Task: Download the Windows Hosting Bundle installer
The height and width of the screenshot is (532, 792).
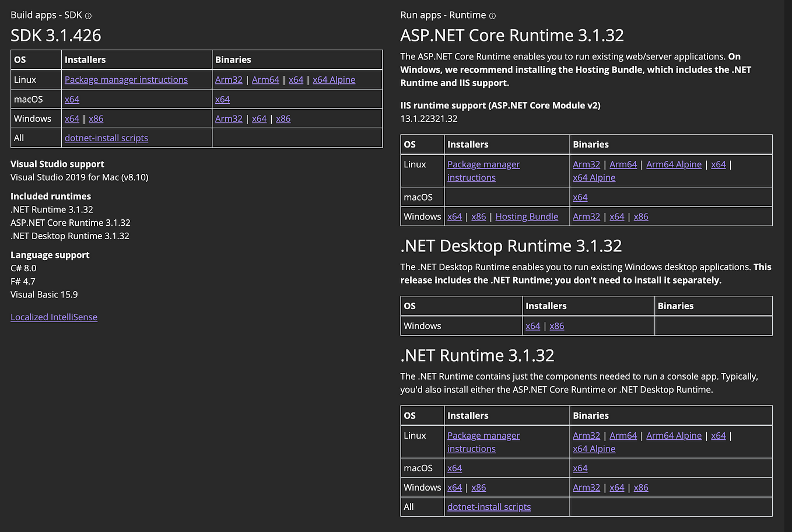Action: 527,216
